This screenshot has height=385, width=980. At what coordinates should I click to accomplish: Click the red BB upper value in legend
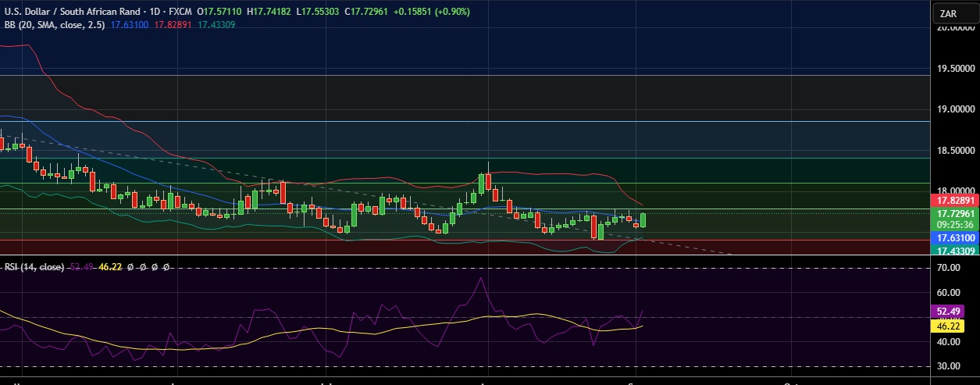pos(172,25)
